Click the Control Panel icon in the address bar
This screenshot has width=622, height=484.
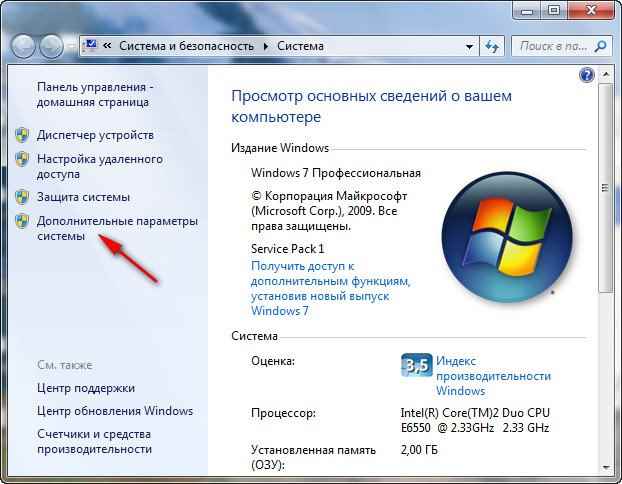click(x=91, y=45)
